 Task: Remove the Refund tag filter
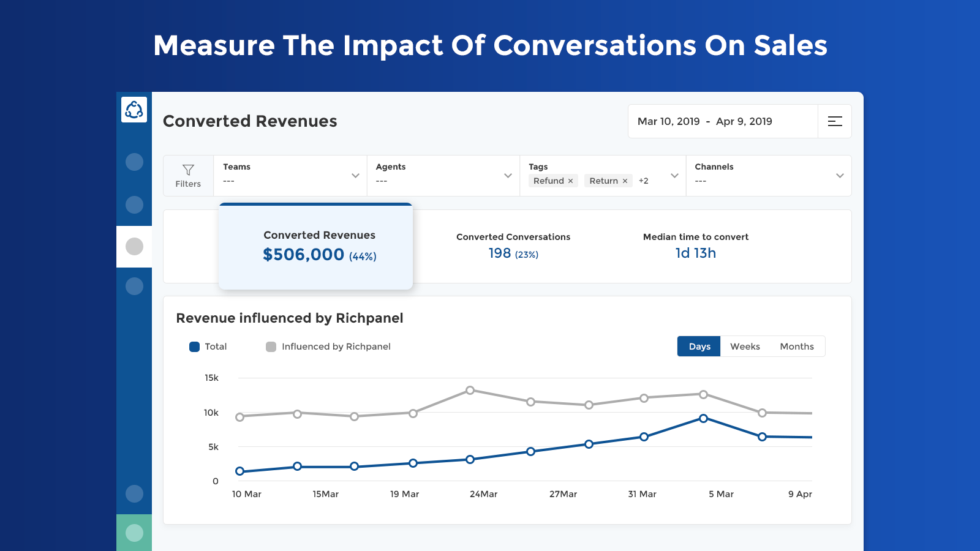[x=570, y=181]
